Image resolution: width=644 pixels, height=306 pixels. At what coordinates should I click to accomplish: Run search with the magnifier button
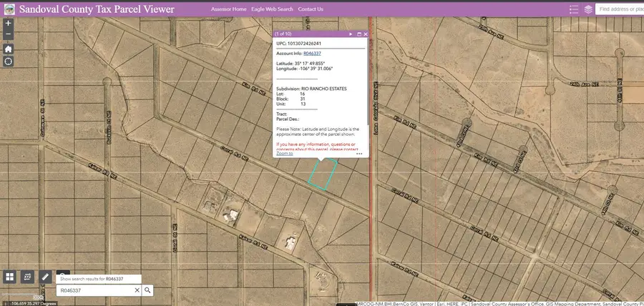point(147,290)
